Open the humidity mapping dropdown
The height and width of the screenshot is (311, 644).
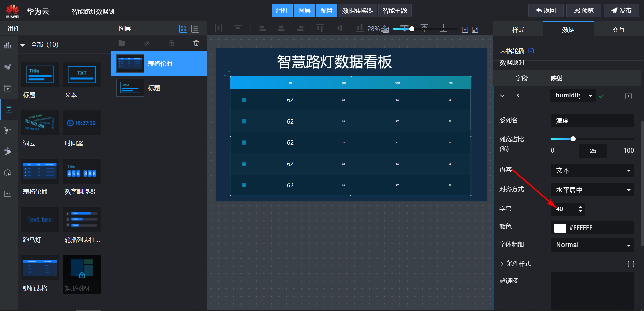click(x=573, y=96)
